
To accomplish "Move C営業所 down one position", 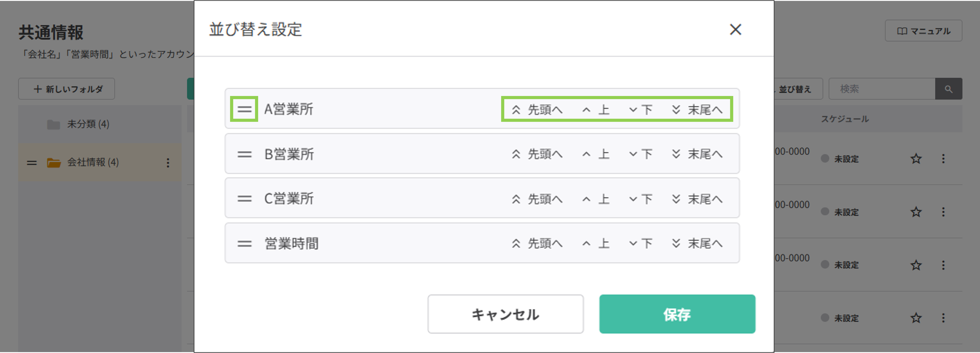I will (x=641, y=198).
